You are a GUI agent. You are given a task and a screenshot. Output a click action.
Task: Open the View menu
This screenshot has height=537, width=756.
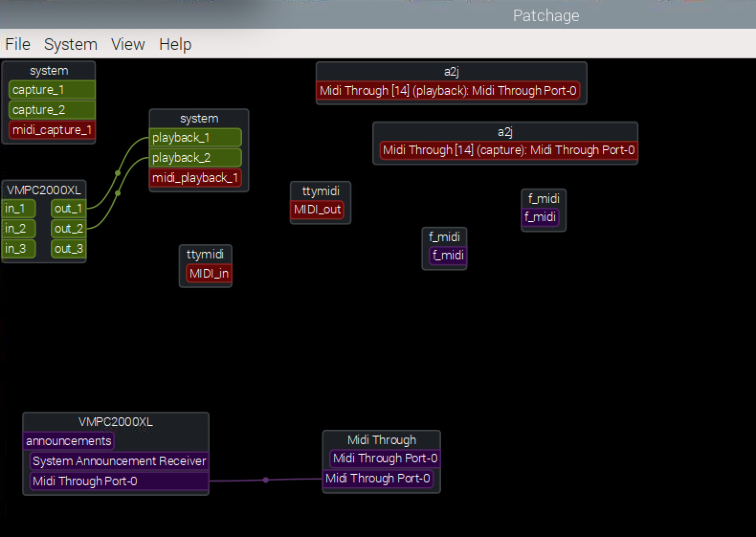click(128, 44)
